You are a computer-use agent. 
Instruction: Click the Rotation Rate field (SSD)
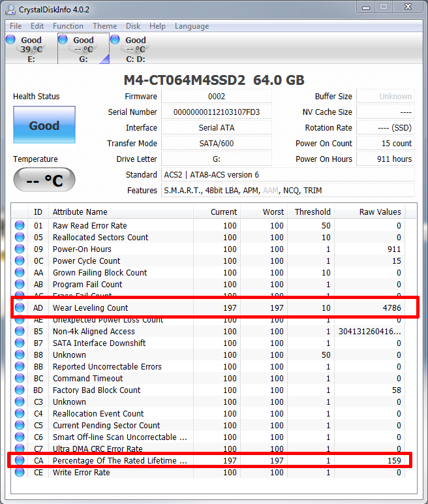coord(386,127)
